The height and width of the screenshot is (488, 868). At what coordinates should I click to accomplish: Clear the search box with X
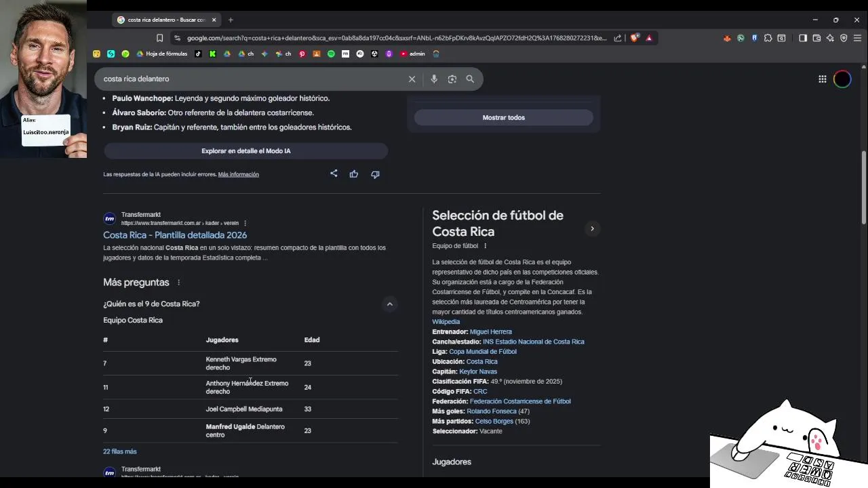click(x=412, y=79)
